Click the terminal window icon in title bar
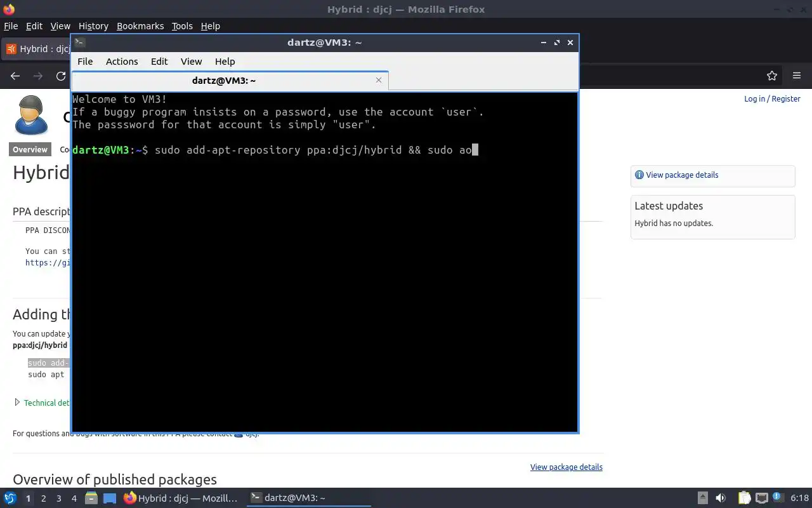812x508 pixels. coord(79,43)
